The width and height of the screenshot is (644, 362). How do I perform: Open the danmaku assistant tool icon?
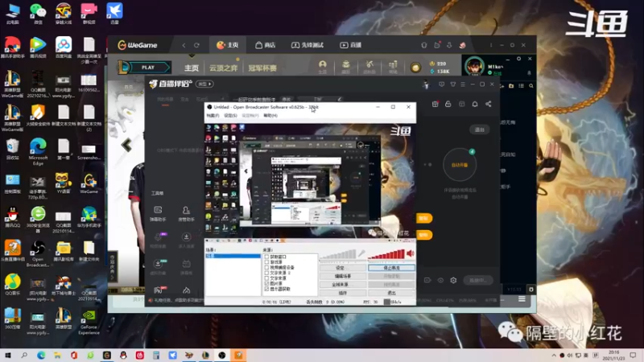(x=158, y=213)
